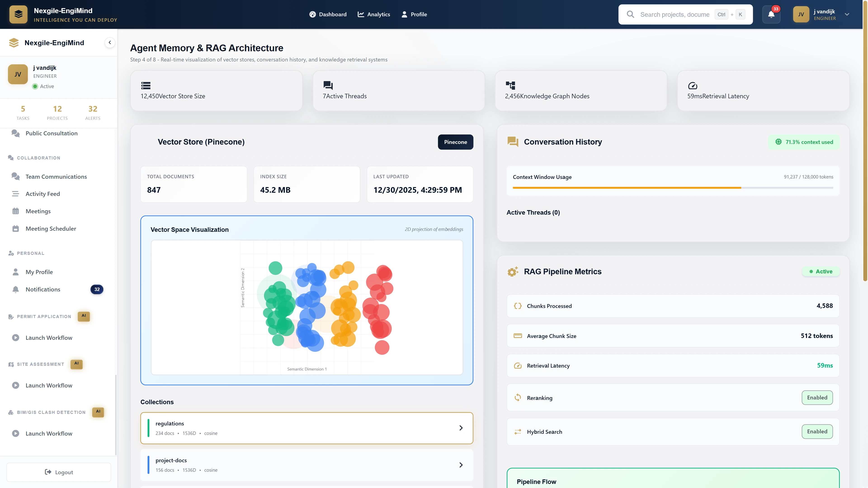Select the search magnifier icon
The height and width of the screenshot is (488, 868).
[630, 14]
